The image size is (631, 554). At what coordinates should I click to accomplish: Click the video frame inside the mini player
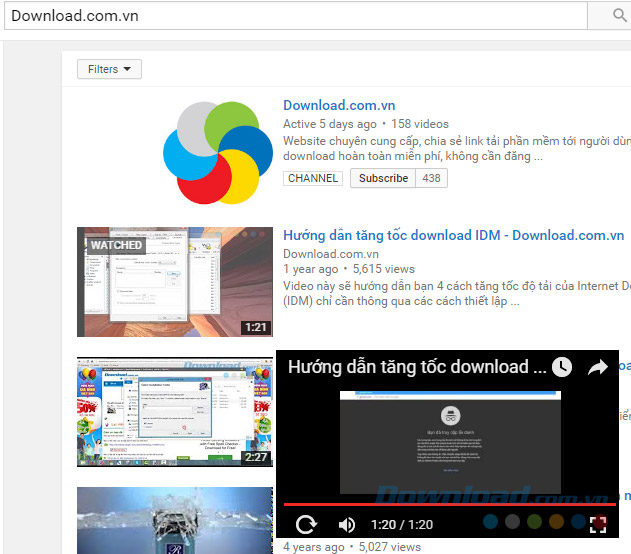[450, 442]
